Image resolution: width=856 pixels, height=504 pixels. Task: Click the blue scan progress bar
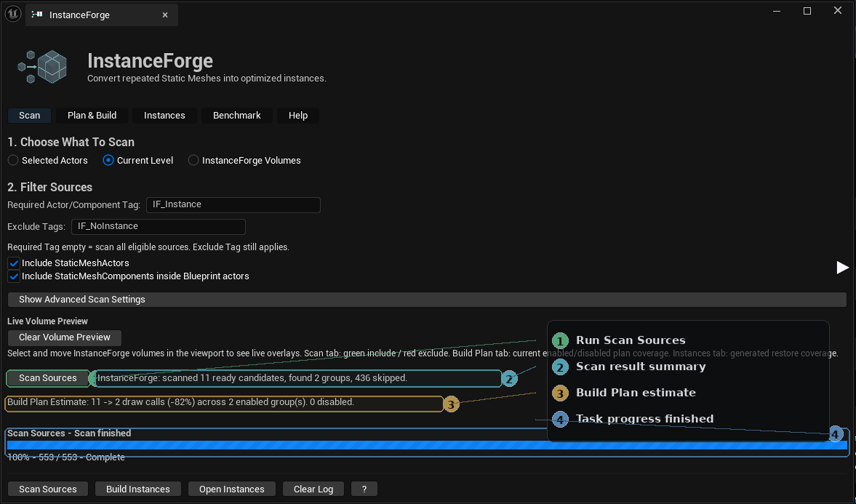(x=427, y=446)
